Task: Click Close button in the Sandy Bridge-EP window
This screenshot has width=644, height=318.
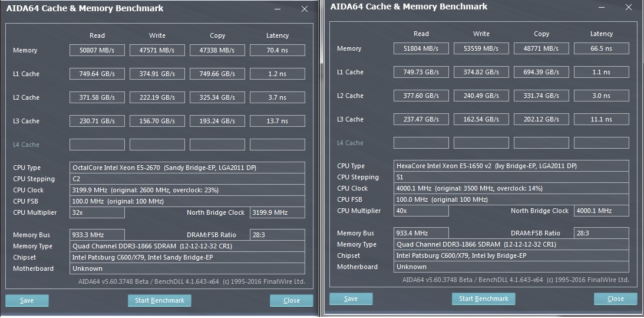Action: click(x=291, y=300)
